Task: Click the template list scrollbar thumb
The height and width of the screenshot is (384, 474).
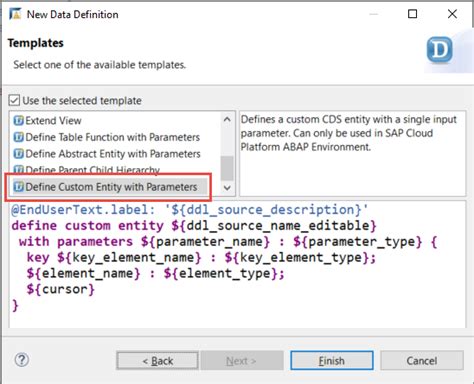Action: [227, 168]
